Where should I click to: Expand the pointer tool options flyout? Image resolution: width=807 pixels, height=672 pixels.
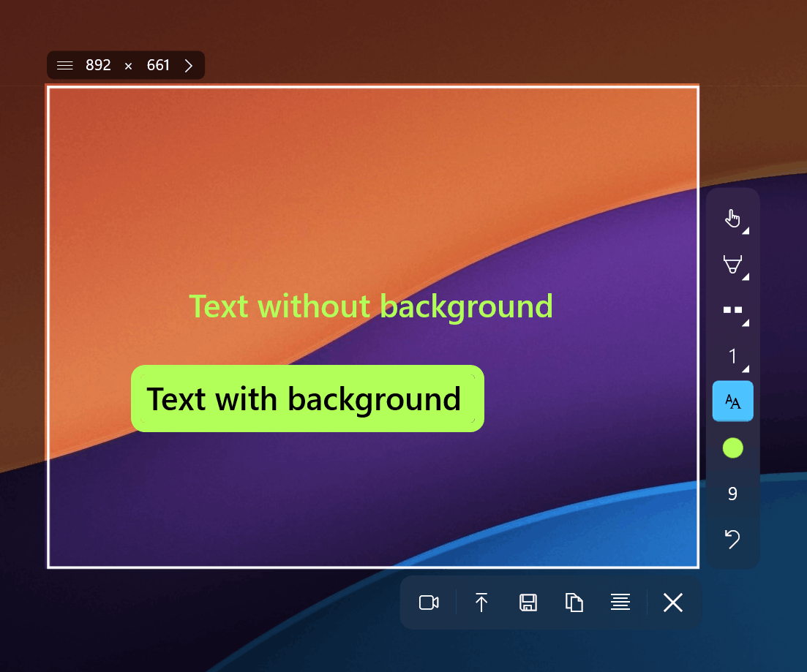744,230
